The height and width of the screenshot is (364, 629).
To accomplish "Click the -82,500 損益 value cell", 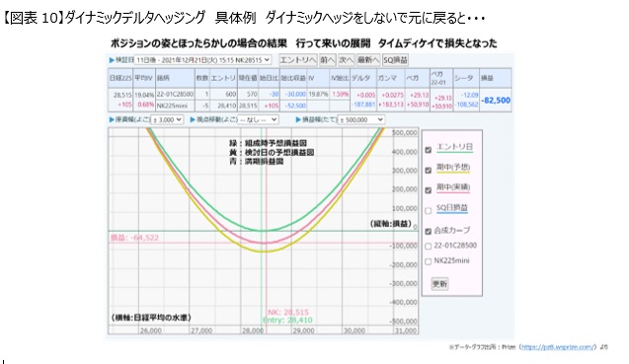I will [x=496, y=101].
